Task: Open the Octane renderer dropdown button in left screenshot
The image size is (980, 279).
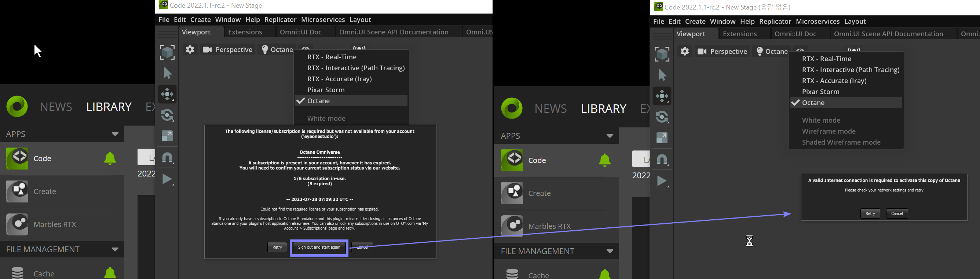Action: (277, 49)
